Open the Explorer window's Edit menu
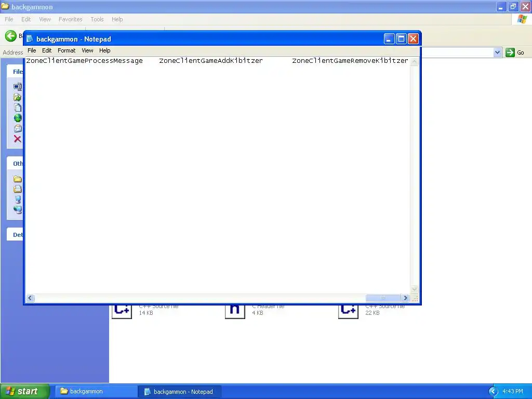 tap(26, 19)
